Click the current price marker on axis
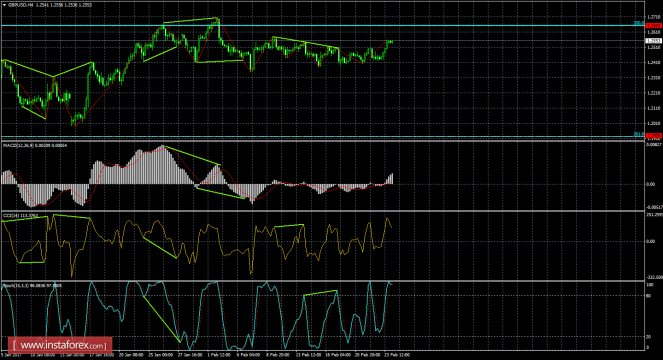This screenshot has height=360, width=663. pos(654,41)
